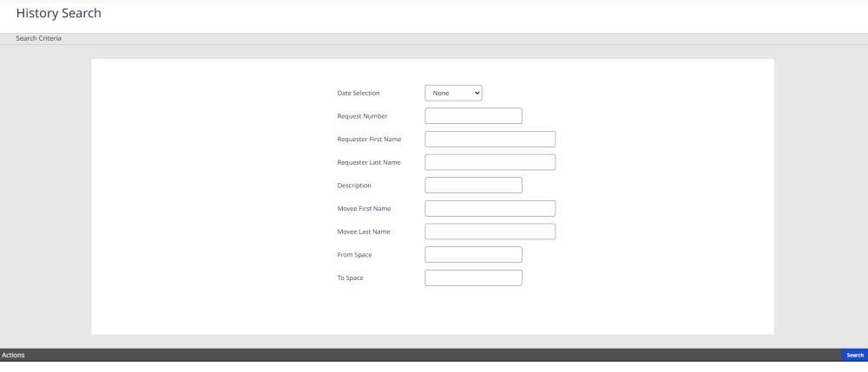868x372 pixels.
Task: Click the From Space label
Action: point(354,255)
